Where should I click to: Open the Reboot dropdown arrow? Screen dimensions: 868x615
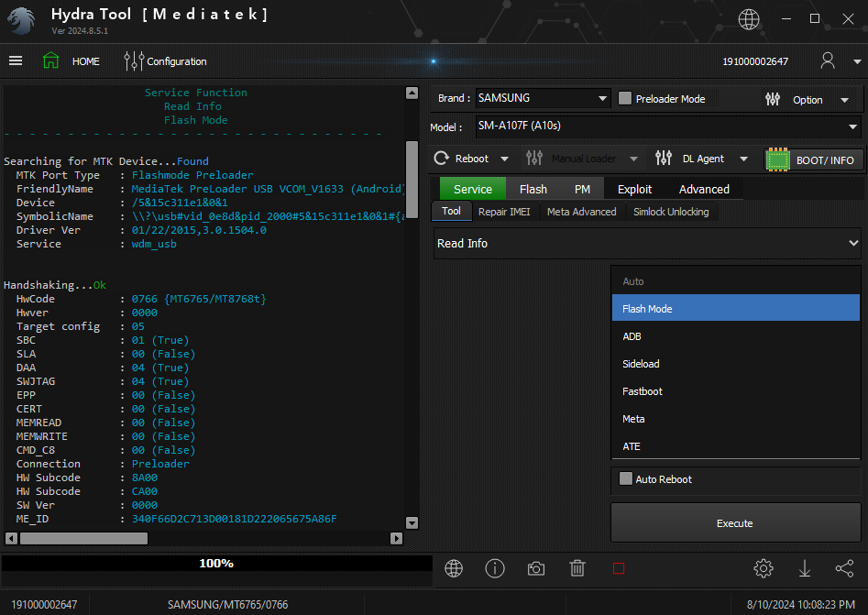[505, 159]
